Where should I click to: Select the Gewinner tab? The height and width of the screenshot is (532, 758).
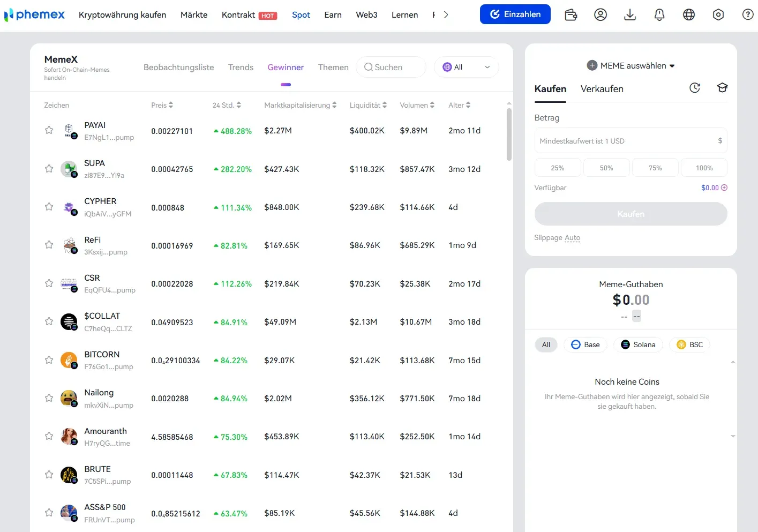[x=286, y=67]
